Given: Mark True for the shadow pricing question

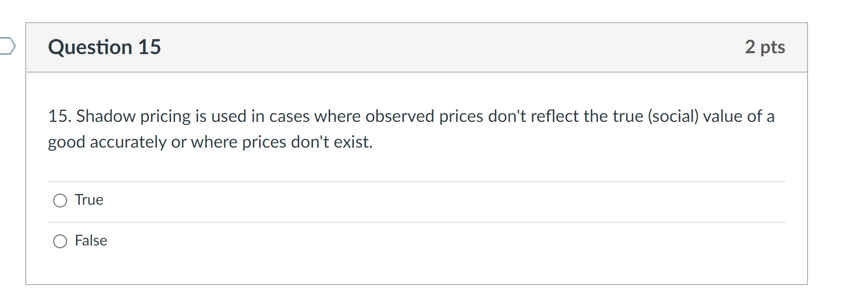Looking at the screenshot, I should pos(60,200).
